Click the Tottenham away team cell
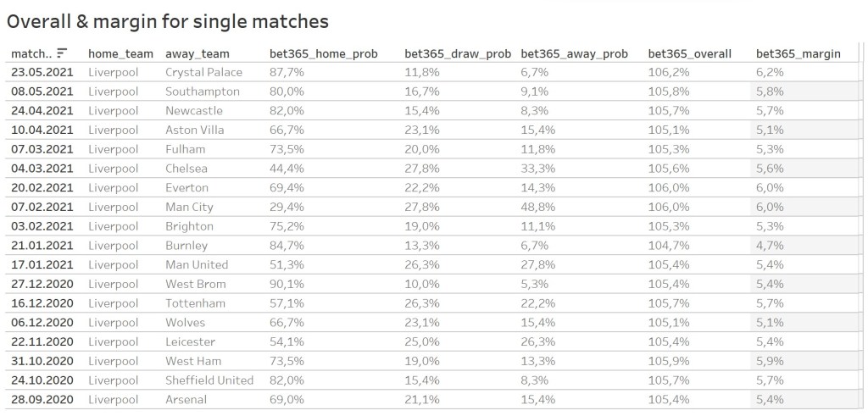The height and width of the screenshot is (416, 868). point(195,303)
